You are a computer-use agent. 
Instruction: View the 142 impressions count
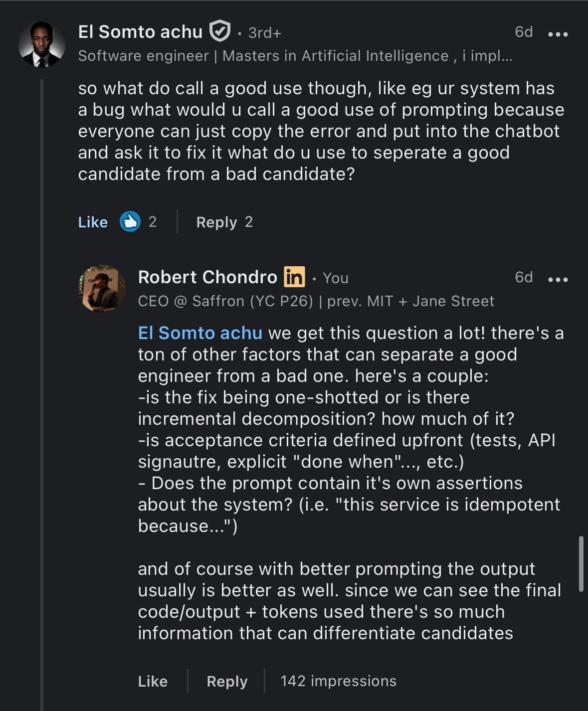[x=338, y=681]
